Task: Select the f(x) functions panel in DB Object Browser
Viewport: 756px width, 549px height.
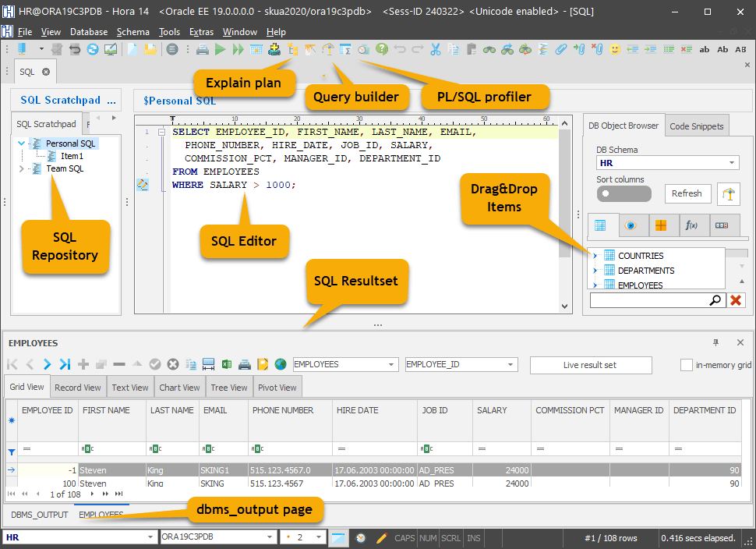Action: point(693,225)
